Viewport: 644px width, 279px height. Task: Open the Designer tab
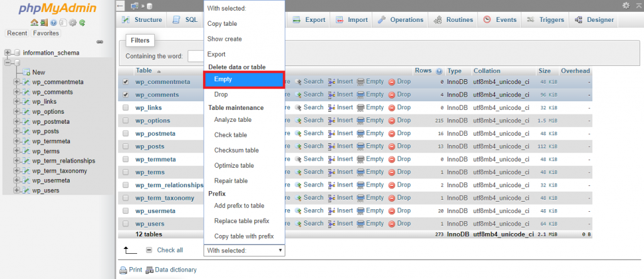594,19
